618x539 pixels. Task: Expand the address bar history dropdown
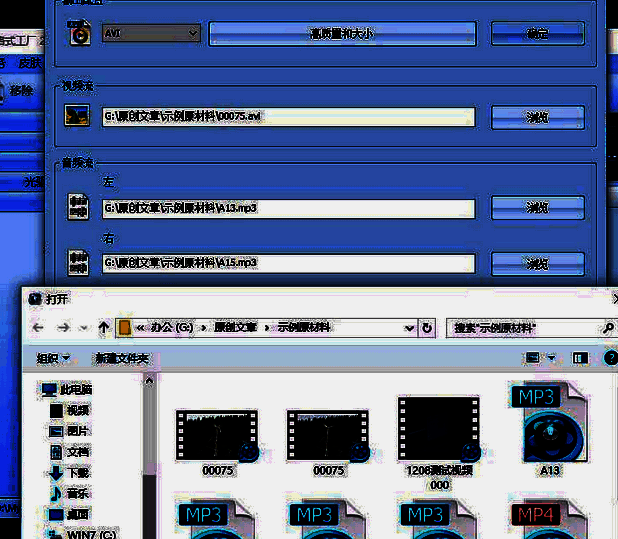point(410,328)
